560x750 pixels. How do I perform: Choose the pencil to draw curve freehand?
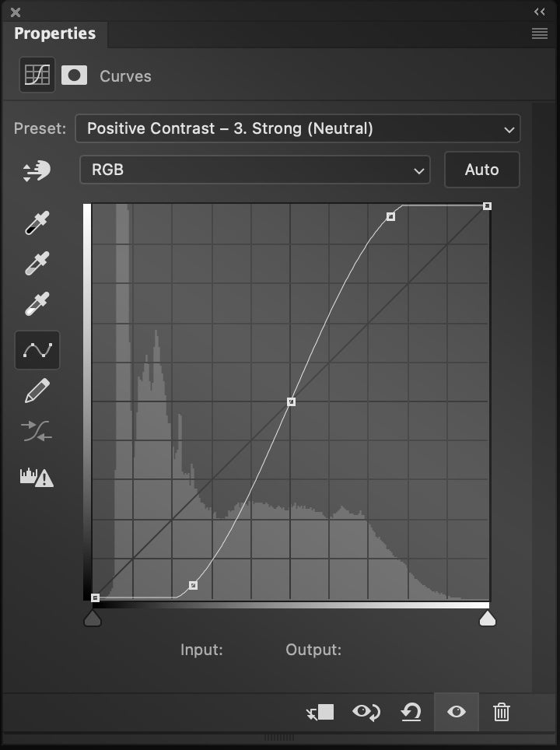point(37,391)
